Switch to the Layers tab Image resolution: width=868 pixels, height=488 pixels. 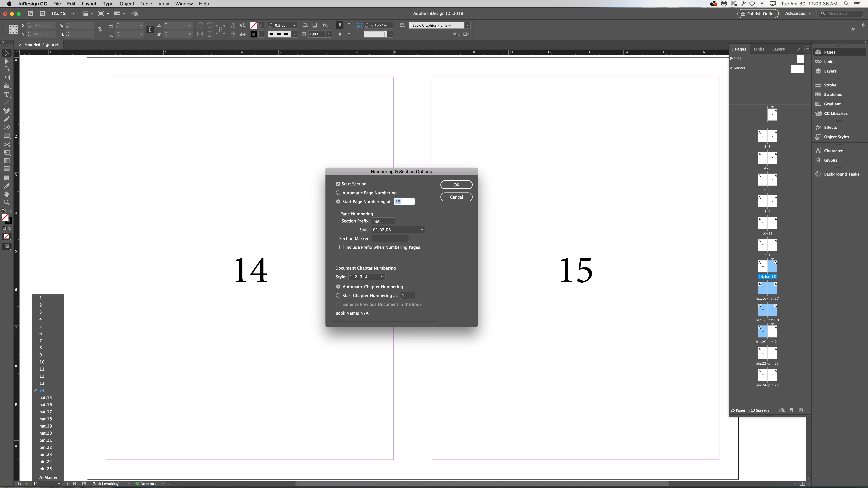[778, 49]
